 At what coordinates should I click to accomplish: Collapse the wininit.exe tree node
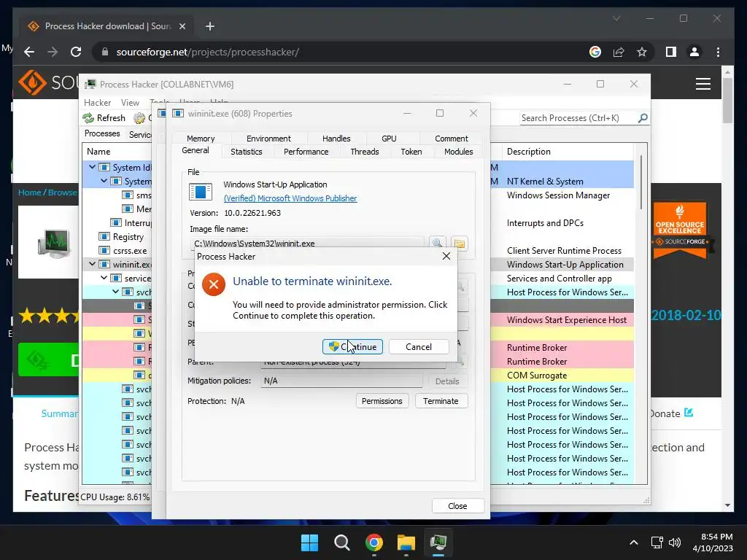click(93, 264)
